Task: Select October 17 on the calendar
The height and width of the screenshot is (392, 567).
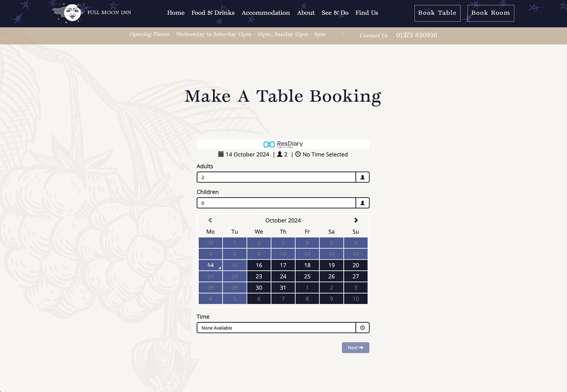Action: tap(283, 265)
